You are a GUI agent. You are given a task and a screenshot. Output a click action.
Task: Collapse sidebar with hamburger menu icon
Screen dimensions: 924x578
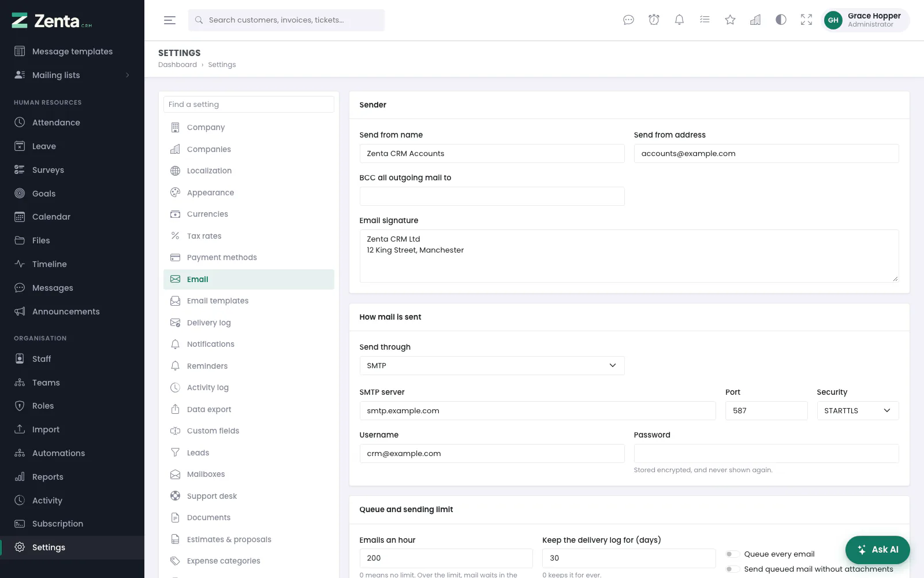tap(169, 20)
